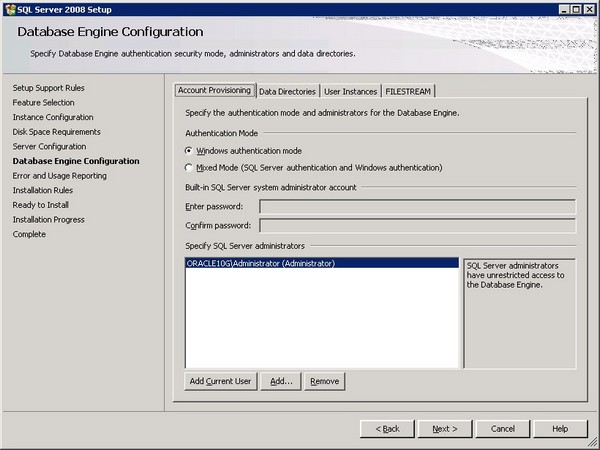This screenshot has width=600, height=450.
Task: Click the SQL Server Setup title bar icon
Action: point(11,10)
